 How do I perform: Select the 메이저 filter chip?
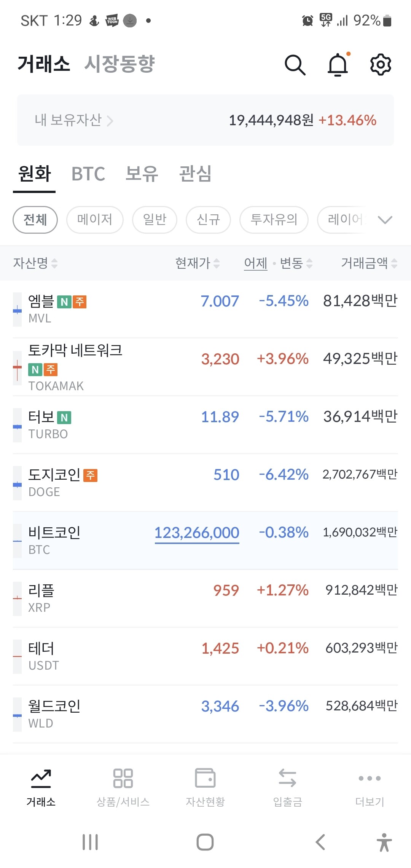95,220
